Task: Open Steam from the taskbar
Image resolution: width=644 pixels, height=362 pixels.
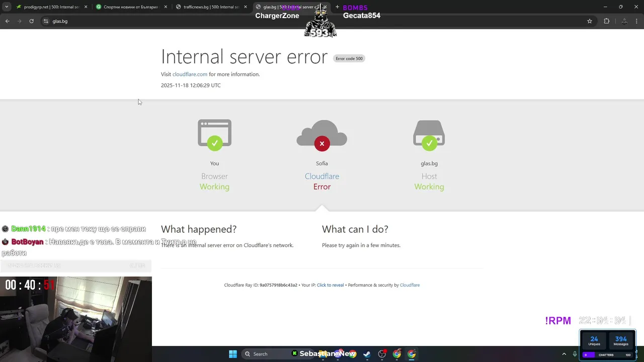Action: tap(367, 354)
